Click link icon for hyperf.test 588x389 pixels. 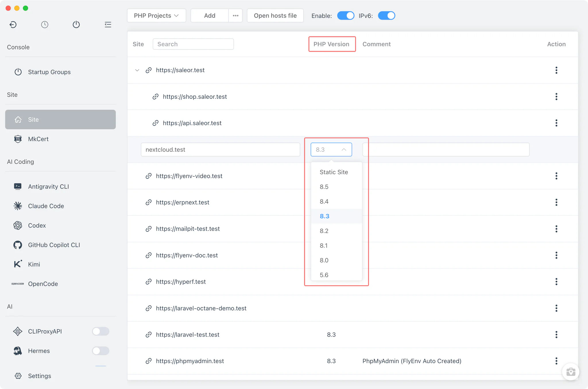pos(148,282)
